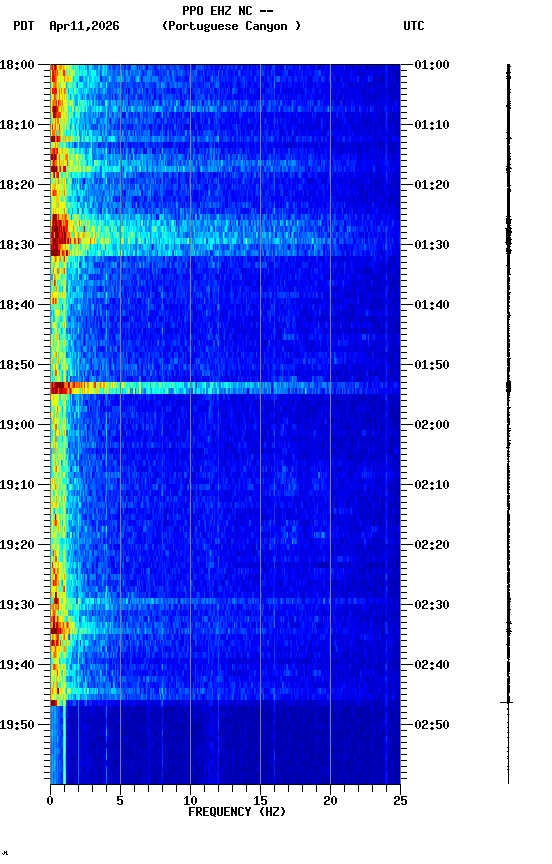
Task: Click the bright 1 Hz line below 19:50
Action: pos(64,745)
